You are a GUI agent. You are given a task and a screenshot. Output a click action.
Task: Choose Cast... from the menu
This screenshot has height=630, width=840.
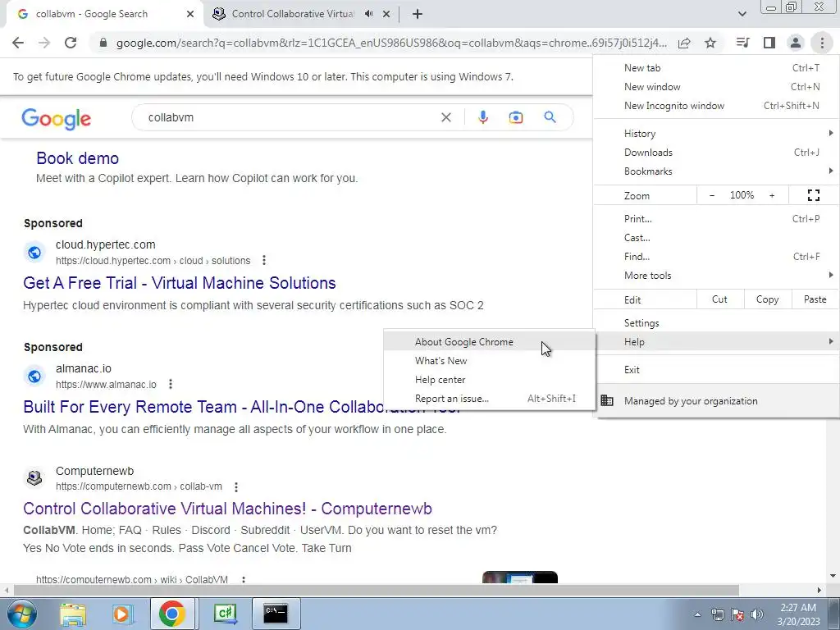716,238
